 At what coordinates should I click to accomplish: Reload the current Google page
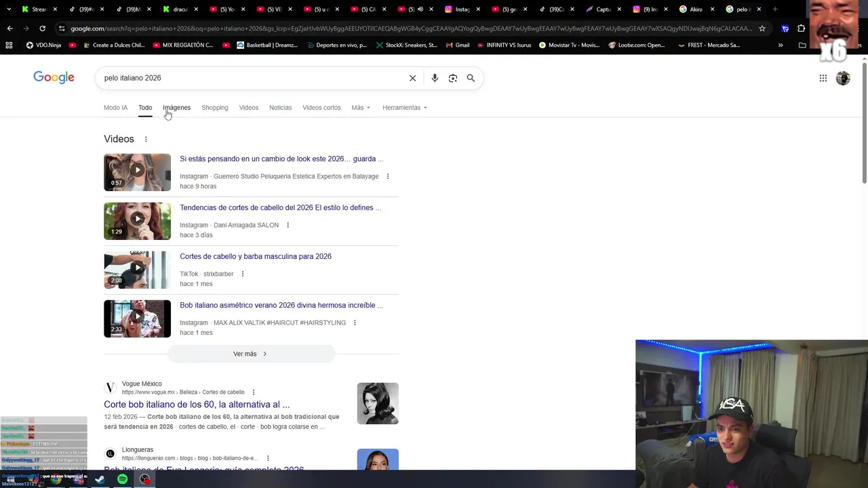42,28
